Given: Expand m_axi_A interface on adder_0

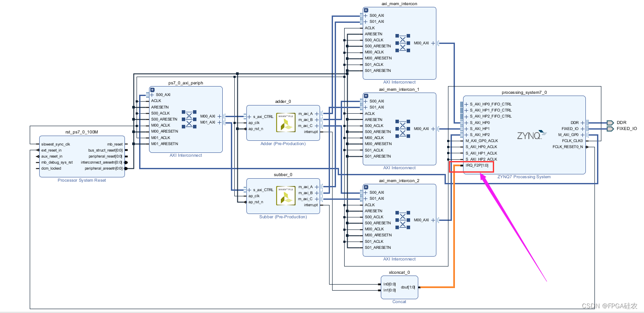Looking at the screenshot, I should 317,114.
